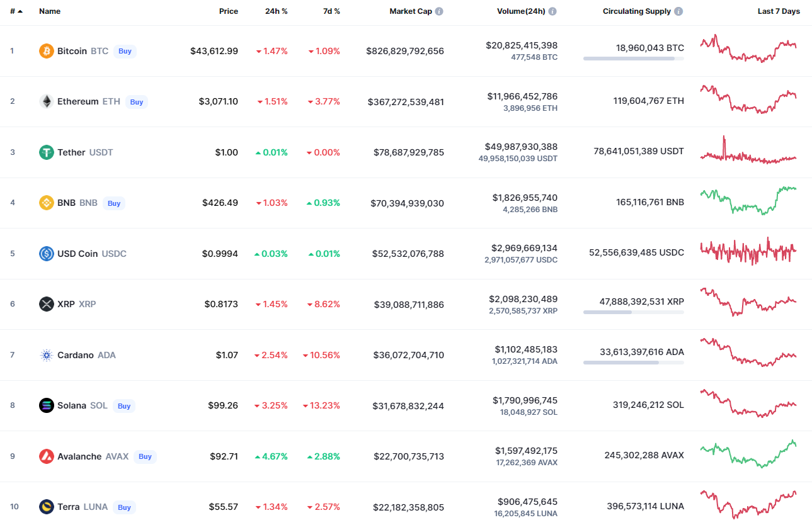The image size is (812, 525).
Task: Click the Avalanche logo icon
Action: 47,456
